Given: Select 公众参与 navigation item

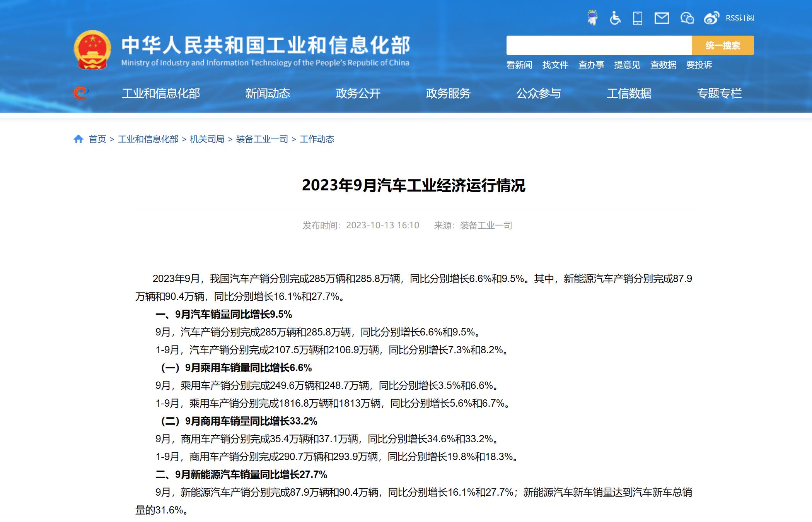Looking at the screenshot, I should point(539,93).
